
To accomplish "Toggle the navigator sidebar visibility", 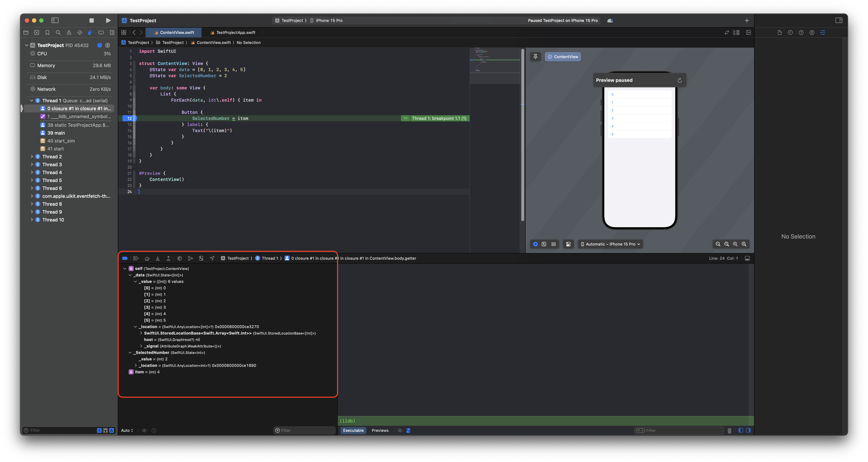I will (55, 20).
